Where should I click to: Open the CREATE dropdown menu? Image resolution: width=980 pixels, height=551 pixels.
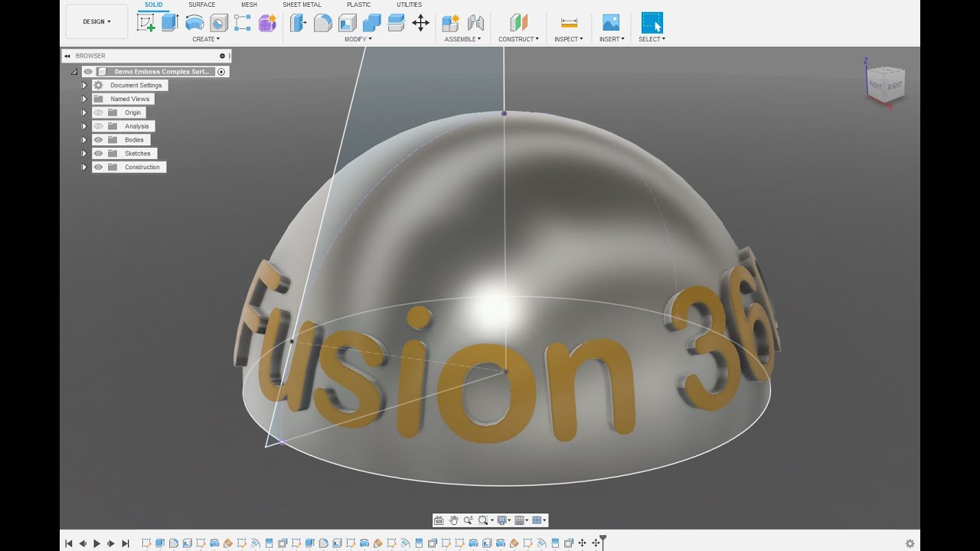pos(205,39)
